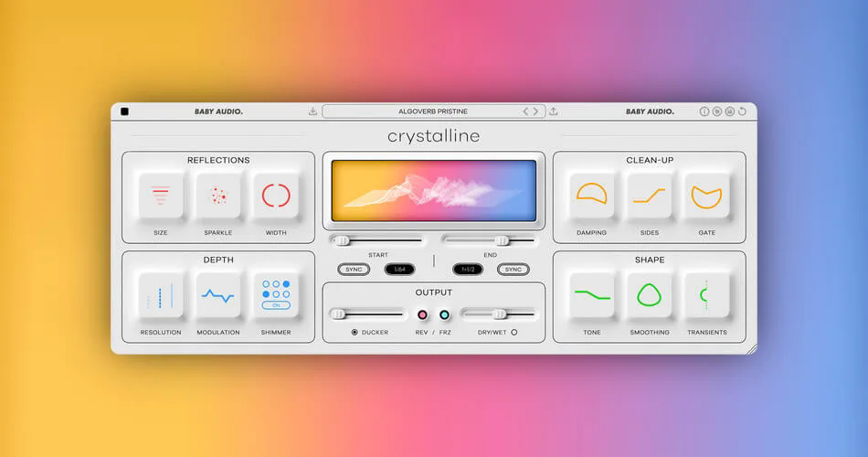
Task: Click the Resolution depth control
Action: [x=161, y=295]
